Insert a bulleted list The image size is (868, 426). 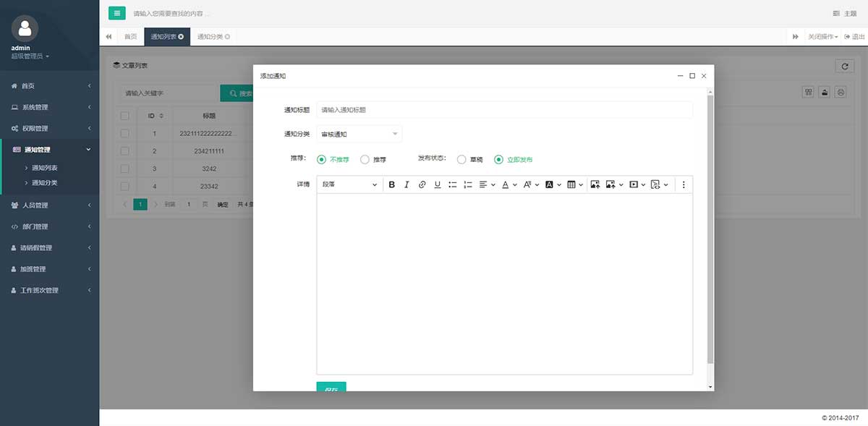tap(453, 185)
